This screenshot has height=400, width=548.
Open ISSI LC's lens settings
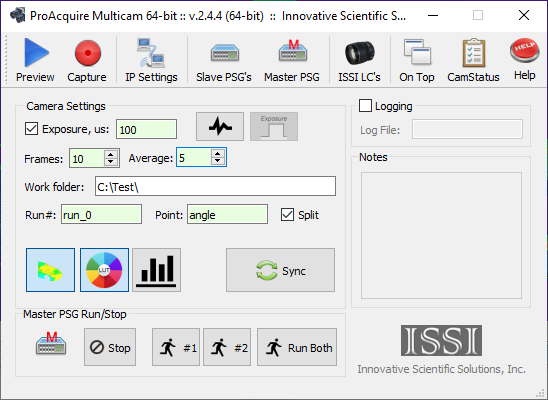pyautogui.click(x=359, y=60)
